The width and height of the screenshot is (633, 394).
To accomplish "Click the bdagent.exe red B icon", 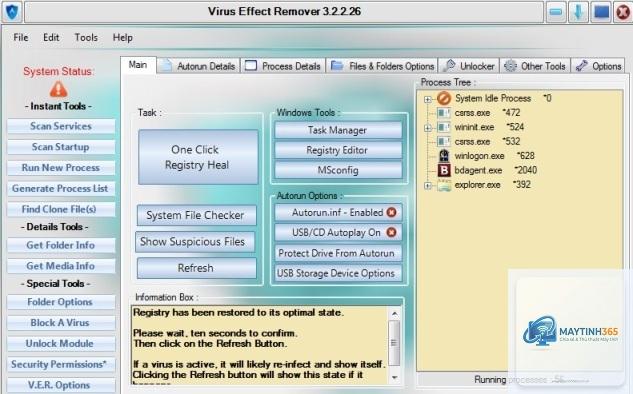I will pyautogui.click(x=444, y=170).
